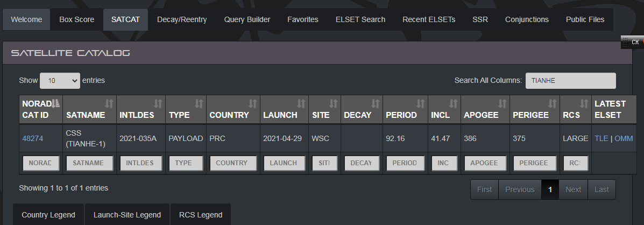The width and height of the screenshot is (644, 225).
Task: Select page 1 in pagination
Action: coord(550,189)
